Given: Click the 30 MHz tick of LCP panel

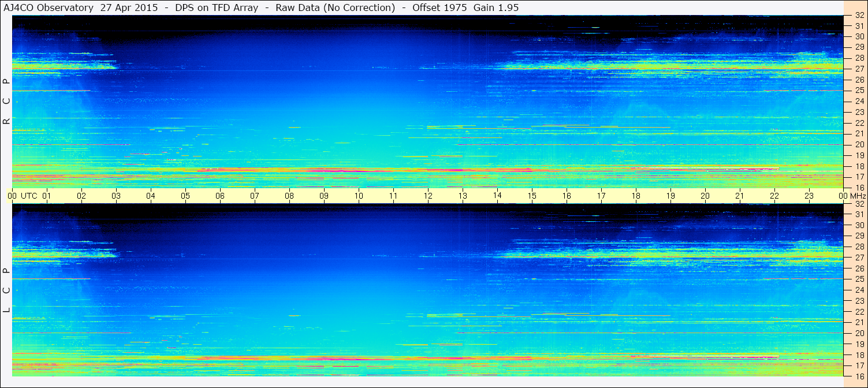Looking at the screenshot, I should (859, 225).
